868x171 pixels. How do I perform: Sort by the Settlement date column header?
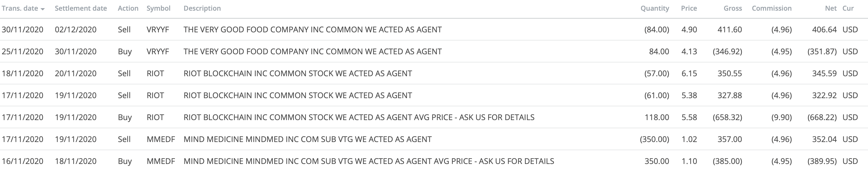[81, 8]
